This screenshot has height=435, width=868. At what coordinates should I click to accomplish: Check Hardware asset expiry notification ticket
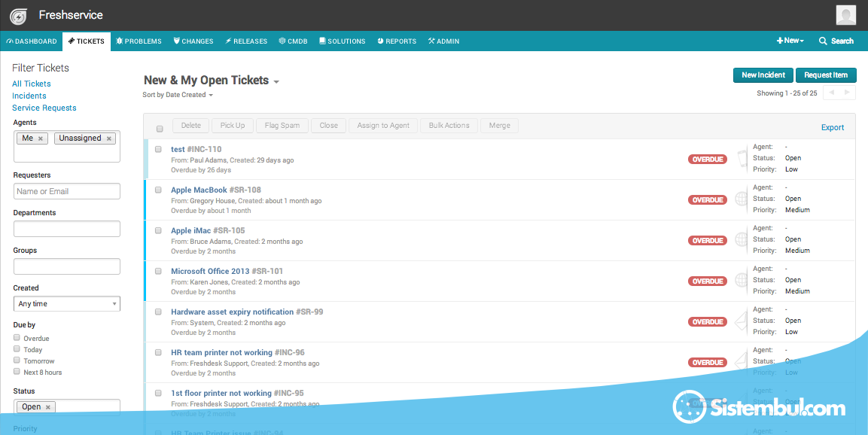(x=158, y=312)
